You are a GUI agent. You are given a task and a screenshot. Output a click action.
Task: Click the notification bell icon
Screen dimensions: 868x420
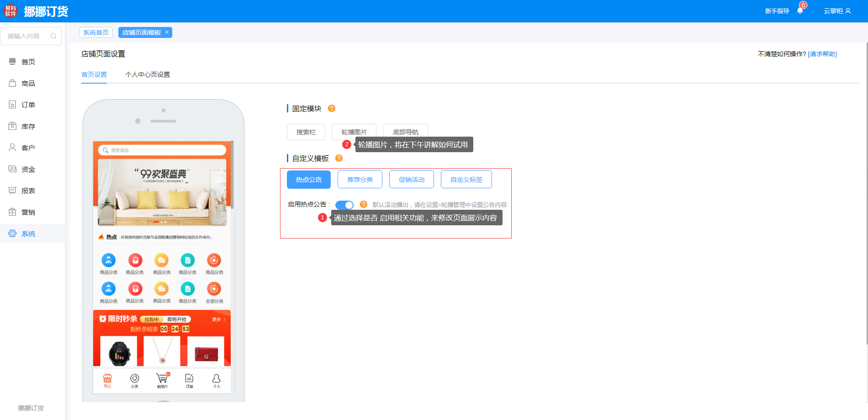coord(800,11)
